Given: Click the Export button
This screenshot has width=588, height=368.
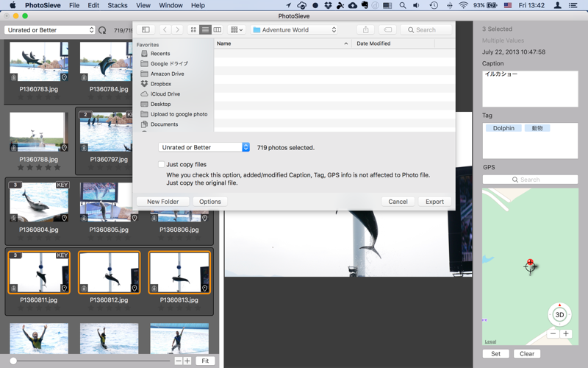Looking at the screenshot, I should pos(434,202).
